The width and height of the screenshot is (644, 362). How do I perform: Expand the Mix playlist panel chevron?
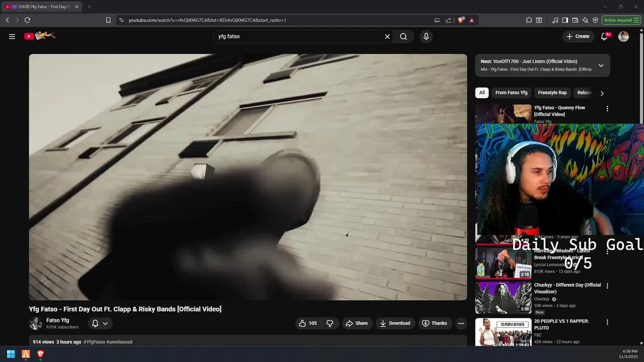(x=601, y=65)
